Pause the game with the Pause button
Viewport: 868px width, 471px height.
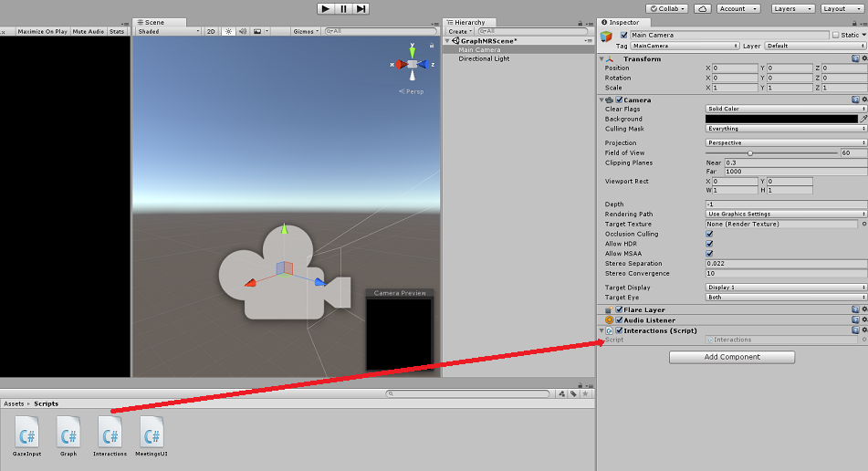tap(343, 9)
